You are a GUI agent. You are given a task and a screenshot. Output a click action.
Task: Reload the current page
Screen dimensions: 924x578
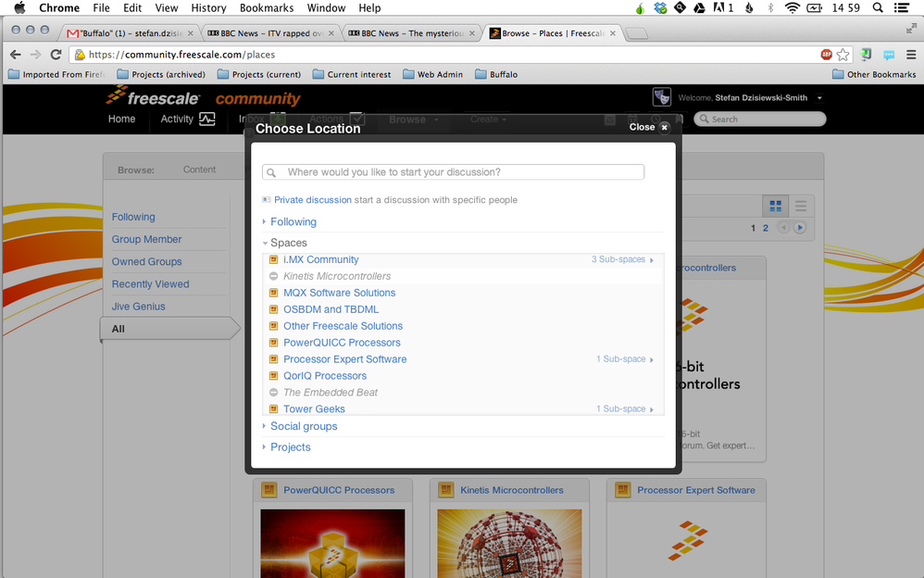[56, 55]
